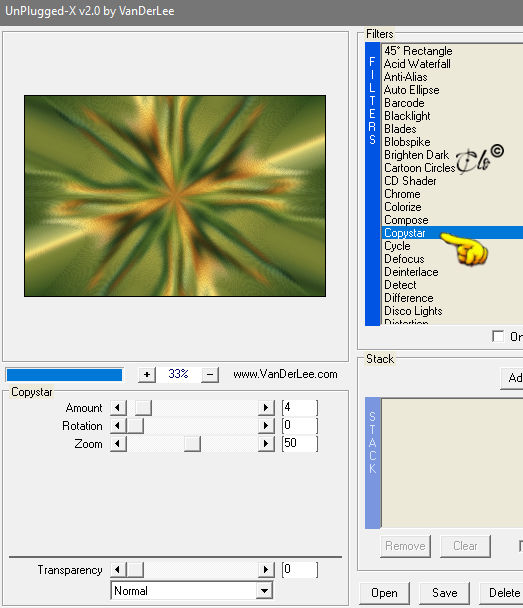Click the zoom in plus button
This screenshot has width=523, height=608.
147,374
